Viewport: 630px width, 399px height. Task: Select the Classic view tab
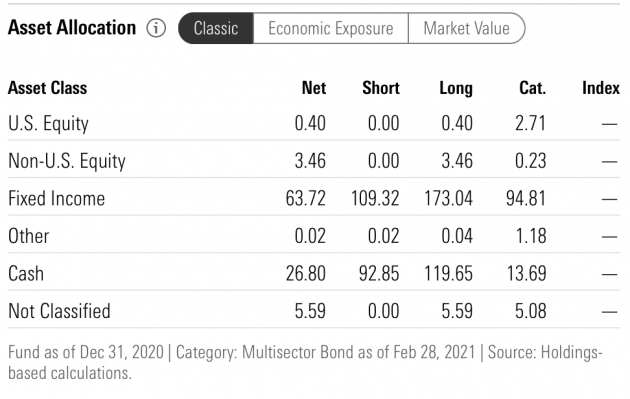tap(216, 28)
